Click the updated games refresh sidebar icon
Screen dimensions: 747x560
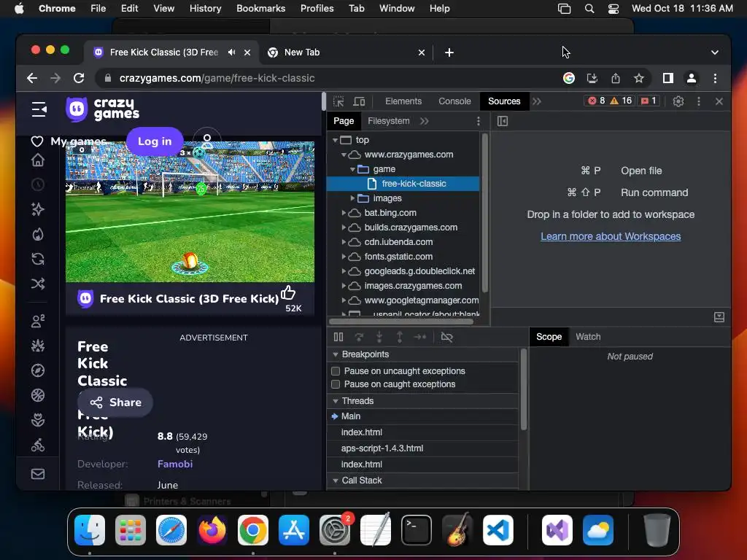pos(38,259)
